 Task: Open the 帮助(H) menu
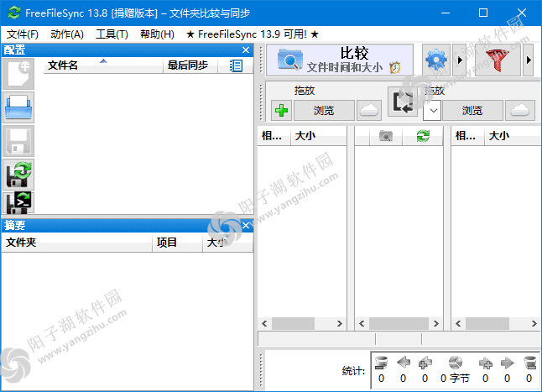coord(157,34)
